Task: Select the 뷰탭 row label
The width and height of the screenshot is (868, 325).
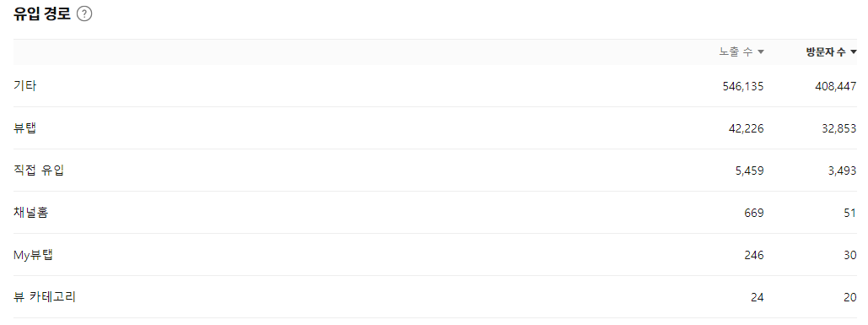Action: click(25, 128)
